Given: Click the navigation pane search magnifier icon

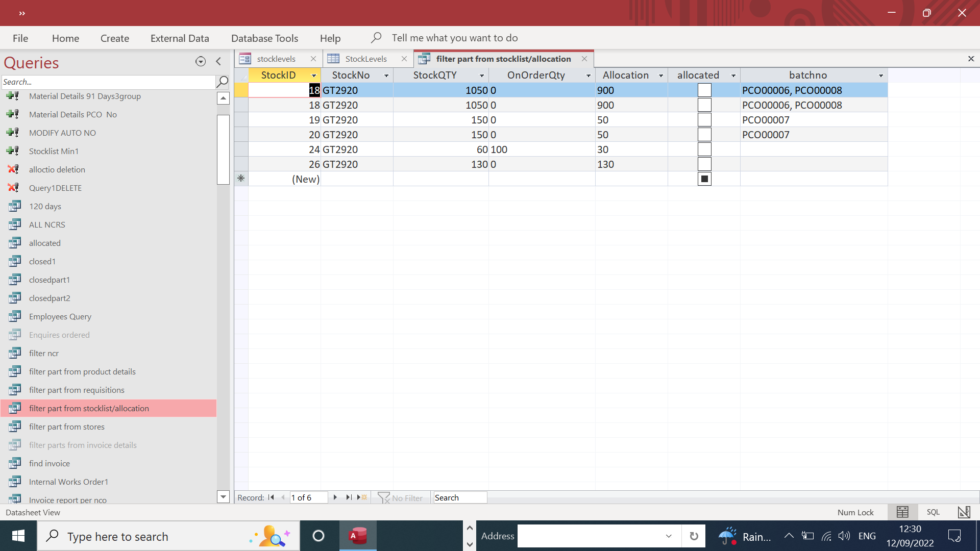Looking at the screenshot, I should 223,82.
